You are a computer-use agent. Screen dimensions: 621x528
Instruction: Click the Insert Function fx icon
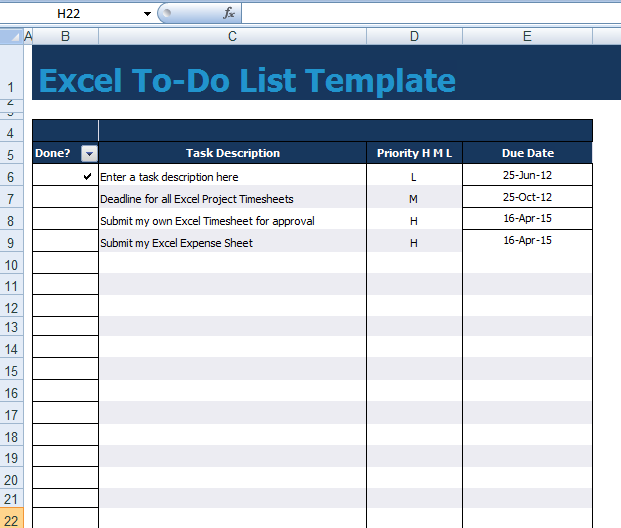point(229,13)
